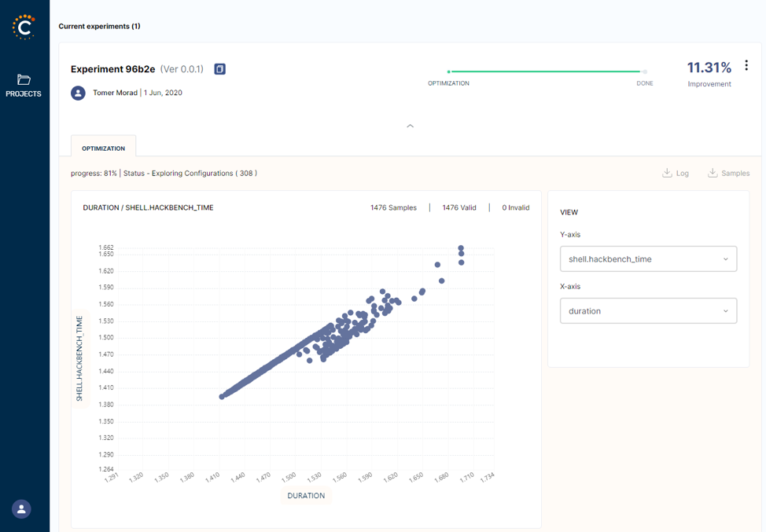The height and width of the screenshot is (532, 766).
Task: Click the 1 Jun, 2020 date text
Action: click(163, 93)
